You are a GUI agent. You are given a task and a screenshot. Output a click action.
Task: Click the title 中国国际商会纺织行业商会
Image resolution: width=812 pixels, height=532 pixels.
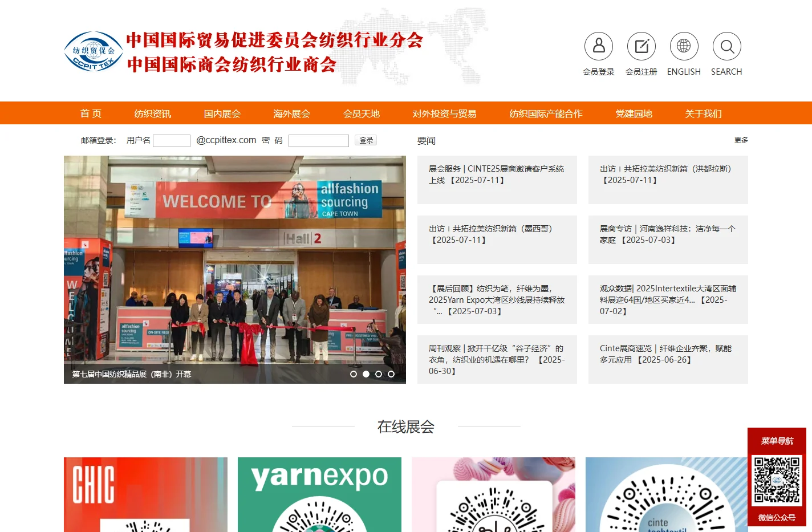pos(232,64)
